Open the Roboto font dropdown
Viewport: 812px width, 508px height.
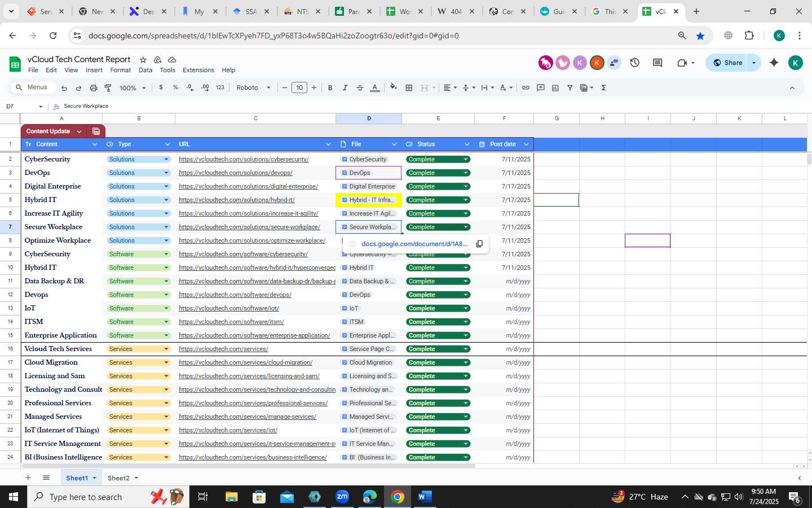pos(253,87)
